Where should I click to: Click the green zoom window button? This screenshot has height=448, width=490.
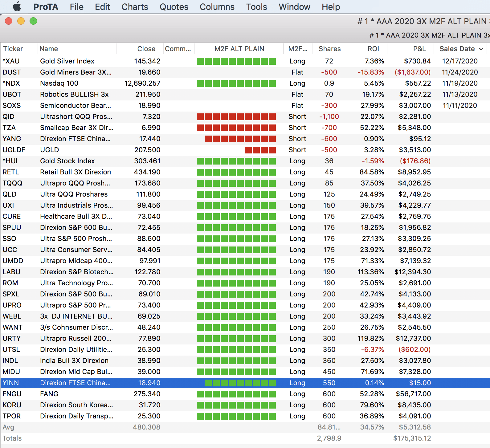[x=33, y=21]
